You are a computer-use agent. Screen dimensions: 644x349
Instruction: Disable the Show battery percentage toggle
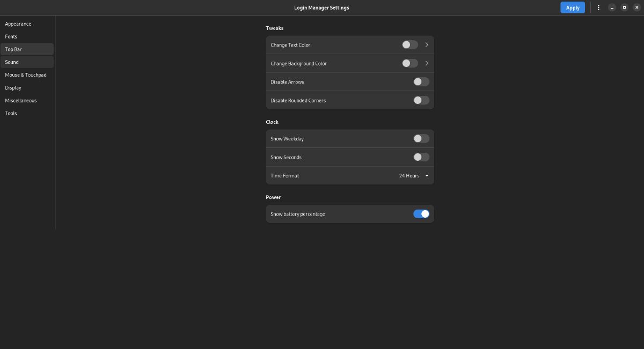421,213
